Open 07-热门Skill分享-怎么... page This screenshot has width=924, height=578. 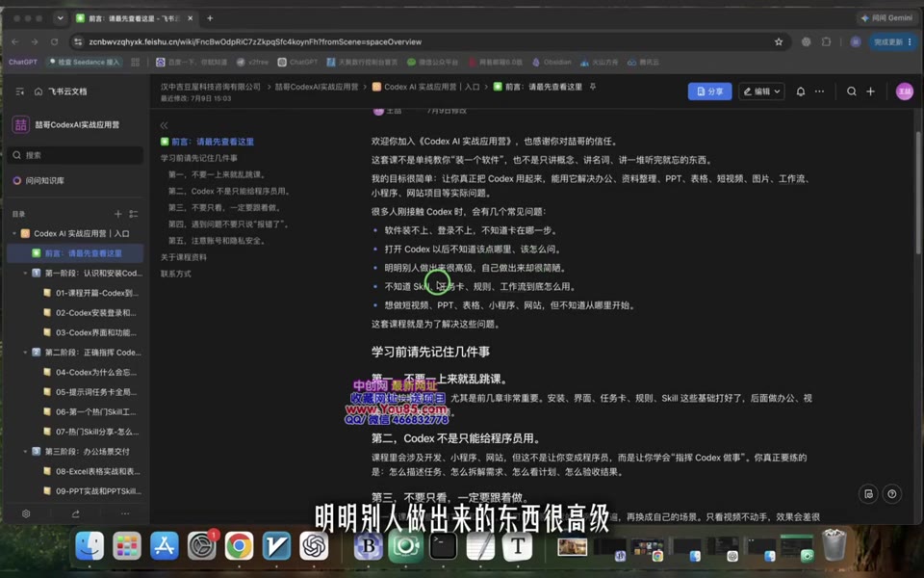(x=91, y=432)
